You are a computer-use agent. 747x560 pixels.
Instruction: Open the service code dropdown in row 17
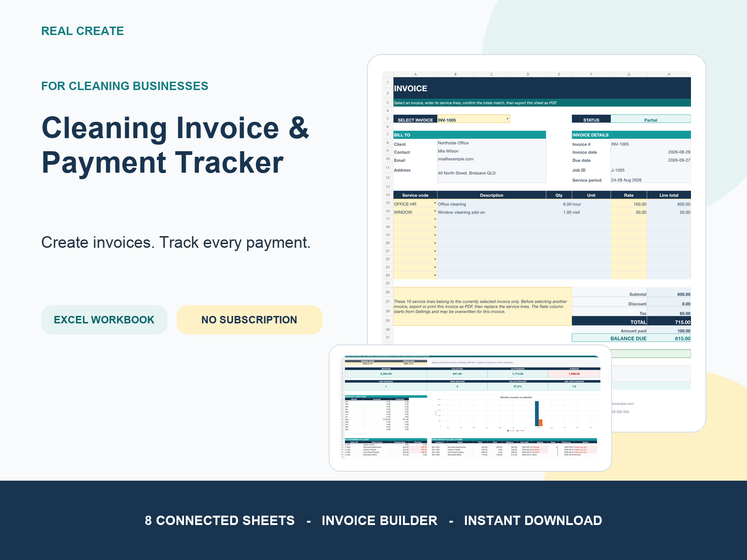(x=435, y=219)
